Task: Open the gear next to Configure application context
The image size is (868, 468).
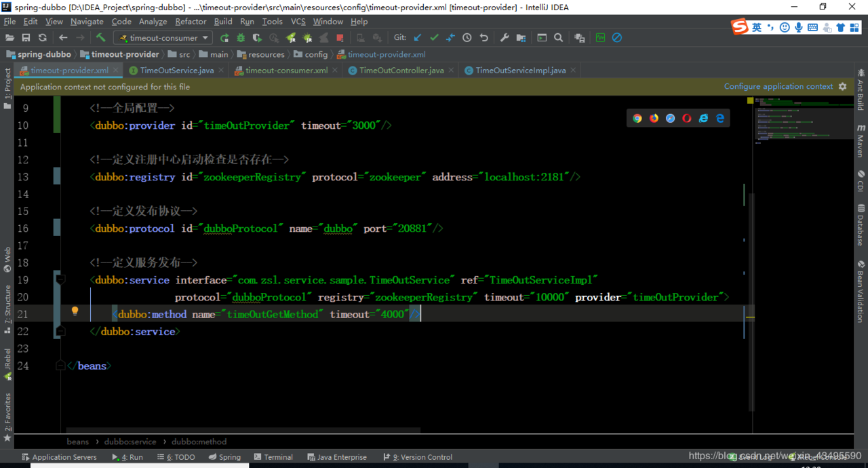Action: (x=843, y=87)
